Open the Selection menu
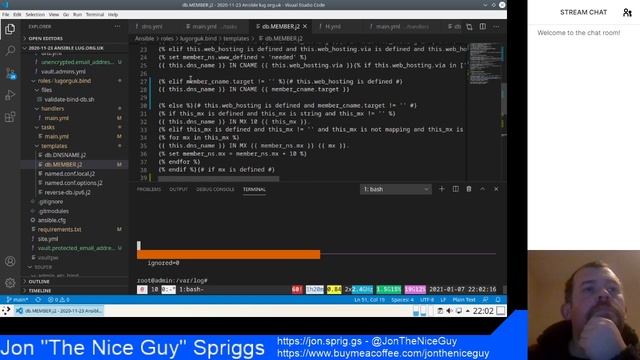This screenshot has width=640, height=360. [35, 14]
